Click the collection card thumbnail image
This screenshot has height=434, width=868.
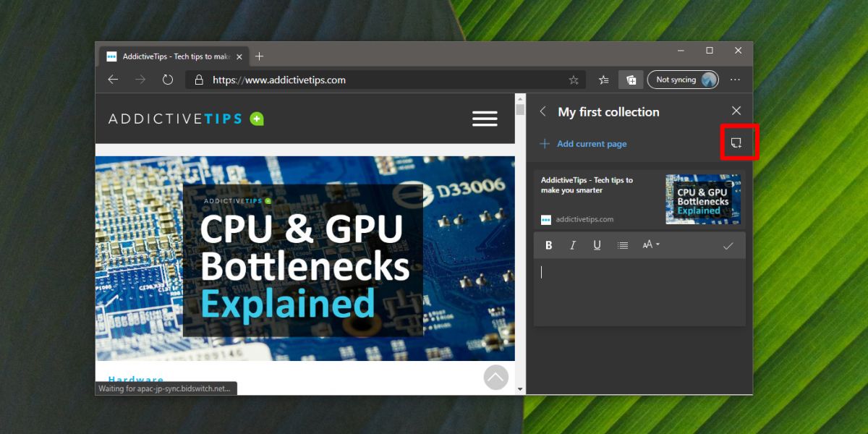(x=703, y=199)
